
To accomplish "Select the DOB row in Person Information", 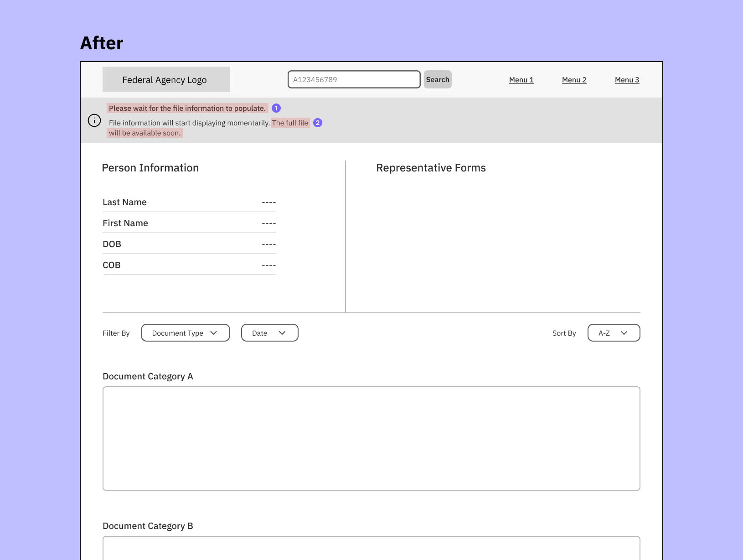I will click(189, 244).
